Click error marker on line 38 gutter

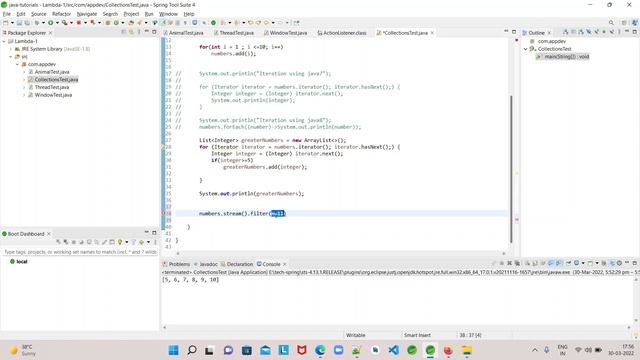click(164, 213)
